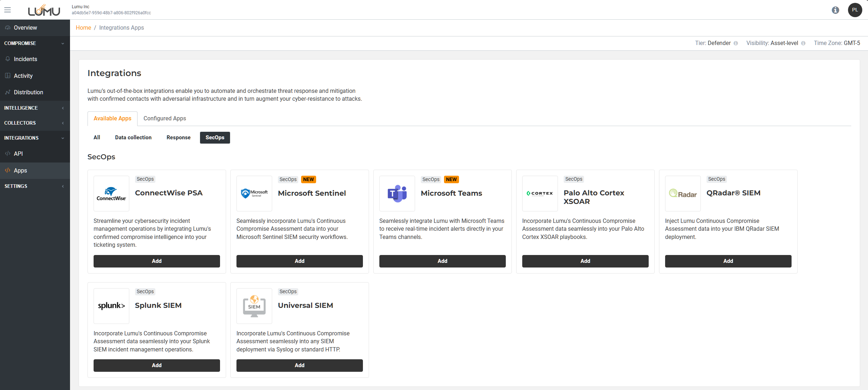Click the Universal SIEM monitor icon
The width and height of the screenshot is (868, 390).
(x=254, y=306)
